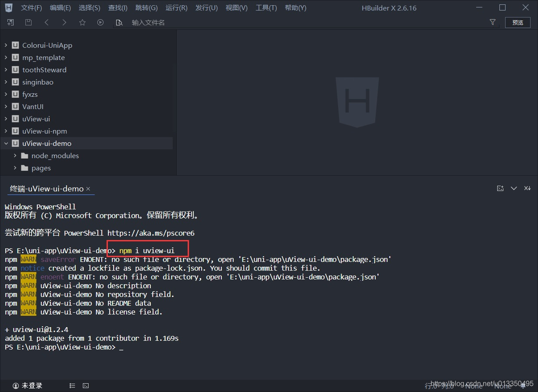This screenshot has height=392, width=538.
Task: Open the 运行(R) menu
Action: (x=177, y=8)
